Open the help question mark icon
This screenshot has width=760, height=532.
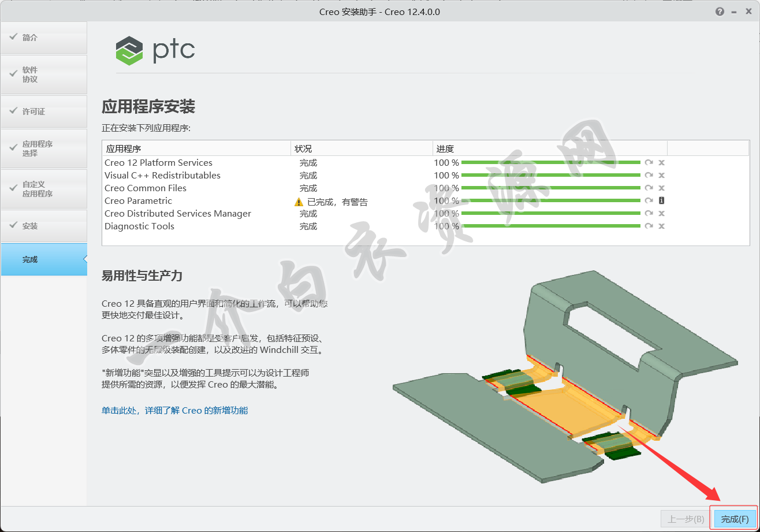720,12
